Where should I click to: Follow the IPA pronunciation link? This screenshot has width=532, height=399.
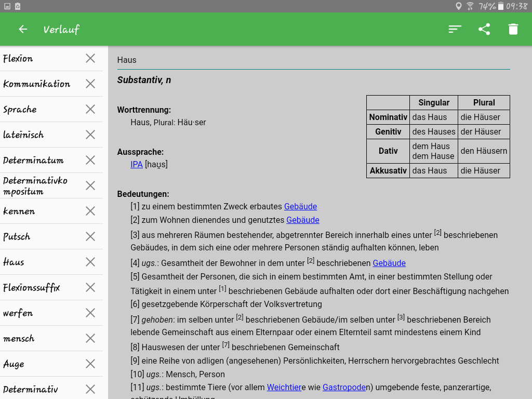coord(137,164)
